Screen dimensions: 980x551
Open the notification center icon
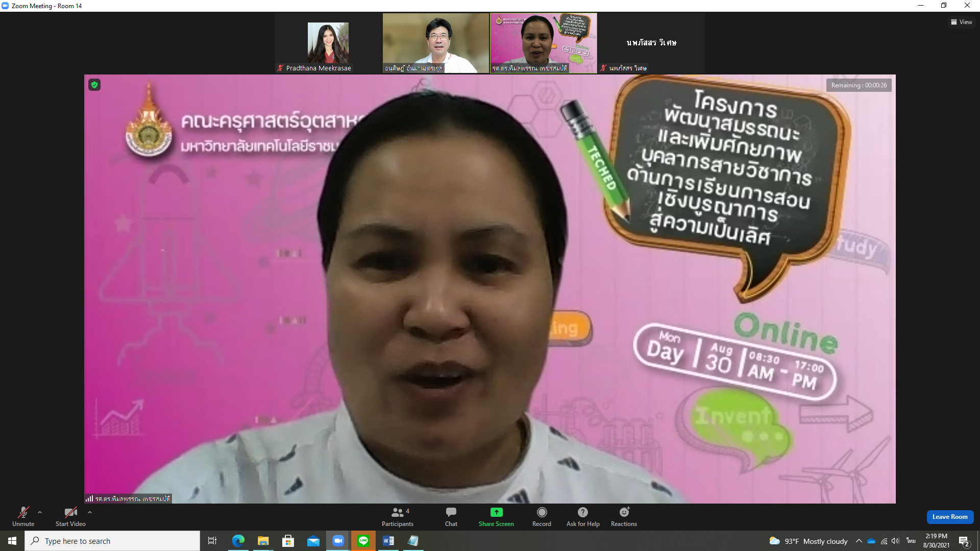(964, 541)
